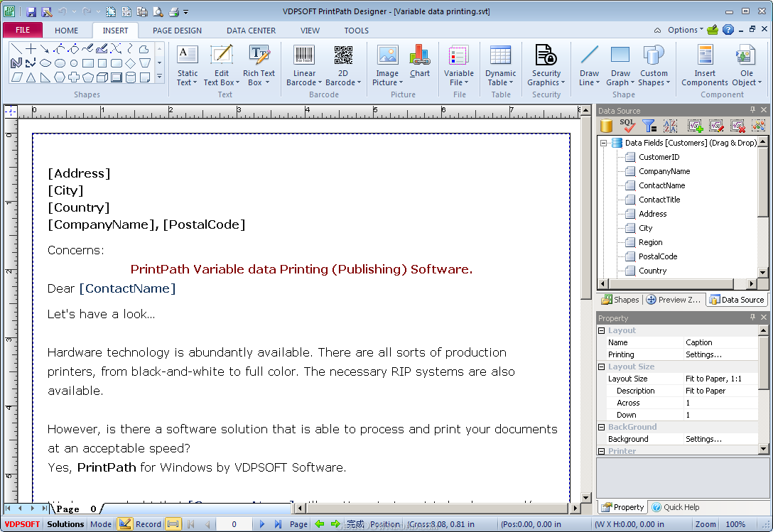Collapse the Data Fields [Customers] tree node
The image size is (773, 532).
pyautogui.click(x=603, y=143)
